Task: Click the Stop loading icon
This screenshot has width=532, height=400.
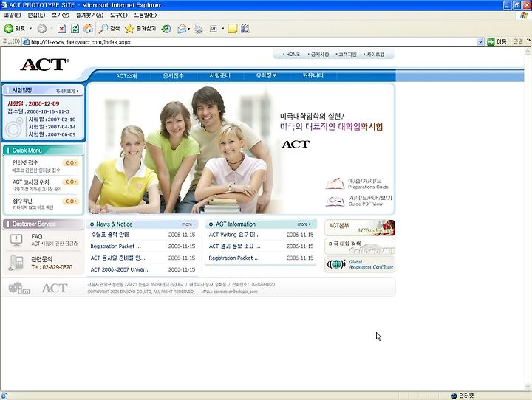Action: [x=61, y=29]
